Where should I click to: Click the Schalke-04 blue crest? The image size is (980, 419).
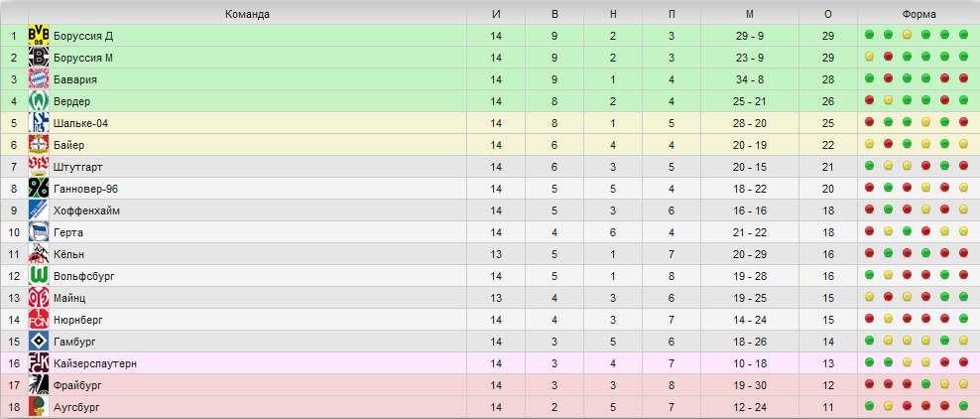39,123
